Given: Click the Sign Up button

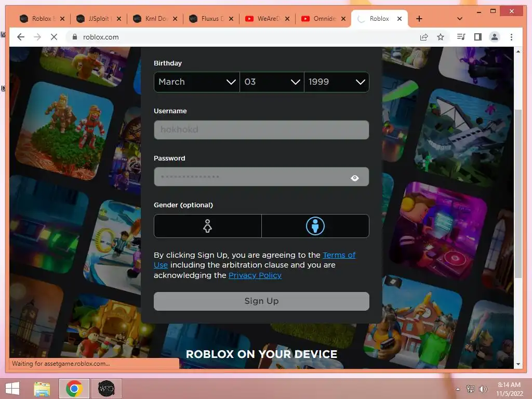Looking at the screenshot, I should [x=261, y=301].
